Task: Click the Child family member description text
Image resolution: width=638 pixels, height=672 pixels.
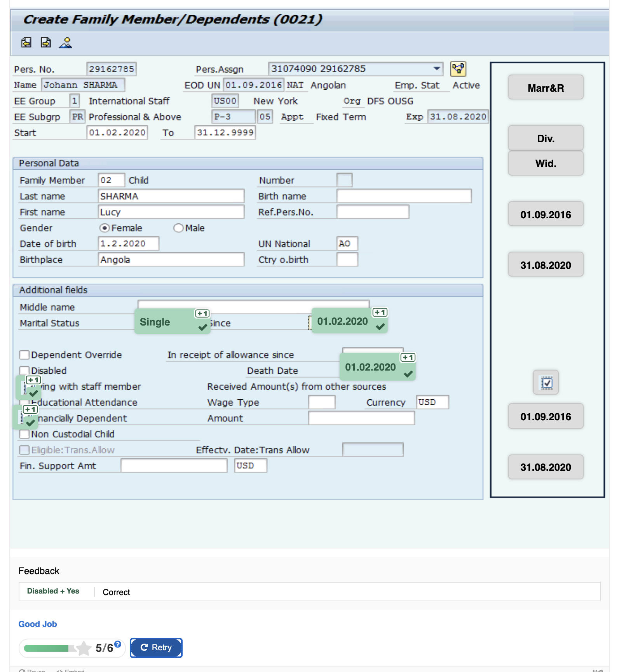Action: coord(139,180)
